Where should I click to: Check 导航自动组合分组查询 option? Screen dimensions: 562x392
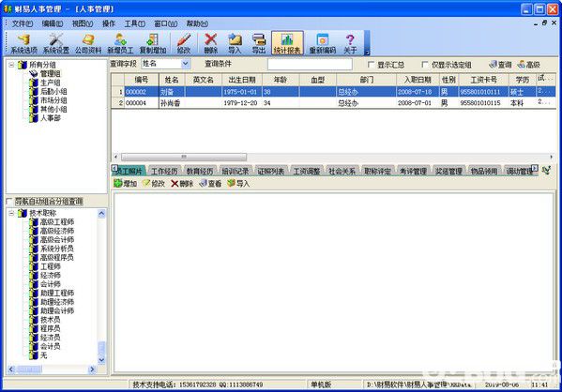(x=9, y=202)
